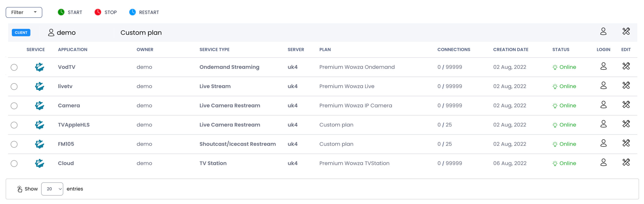The image size is (644, 204).
Task: Click the livetv application name
Action: click(x=65, y=86)
